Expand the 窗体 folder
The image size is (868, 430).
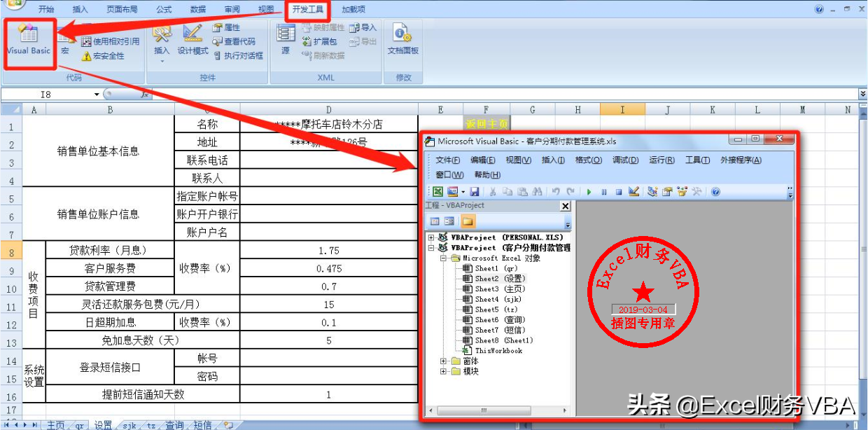point(443,361)
